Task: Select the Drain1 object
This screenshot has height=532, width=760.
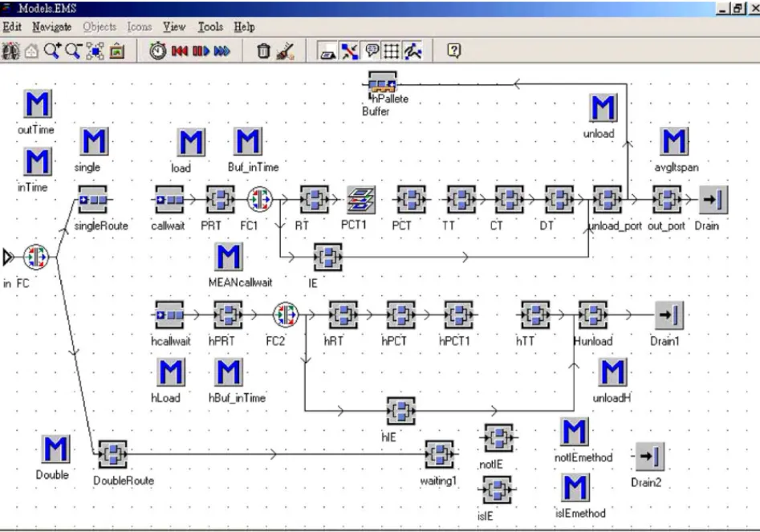Action: pos(669,315)
